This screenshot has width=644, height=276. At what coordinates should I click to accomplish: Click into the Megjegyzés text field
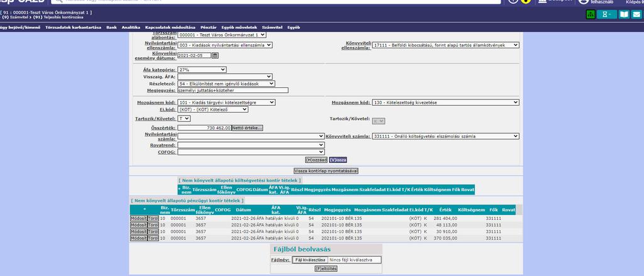pos(233,91)
